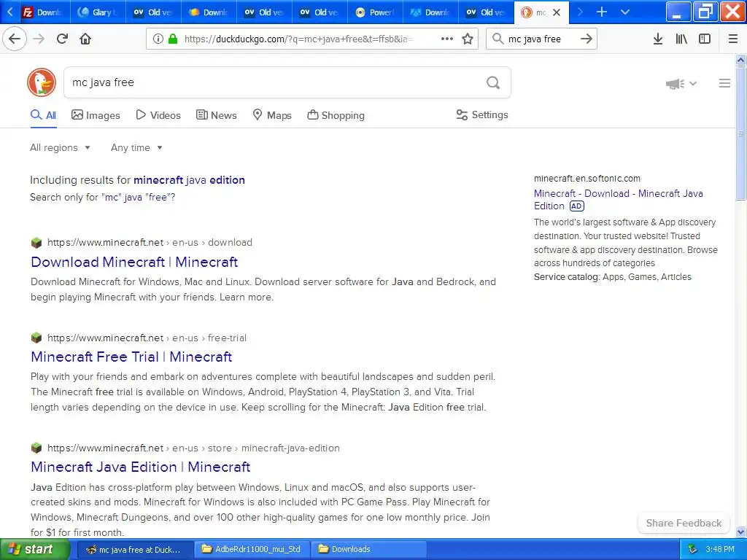Switch to AdbeRdr11000_mui_Std taskbar folder
Viewport: 747px width, 560px height.
252,549
